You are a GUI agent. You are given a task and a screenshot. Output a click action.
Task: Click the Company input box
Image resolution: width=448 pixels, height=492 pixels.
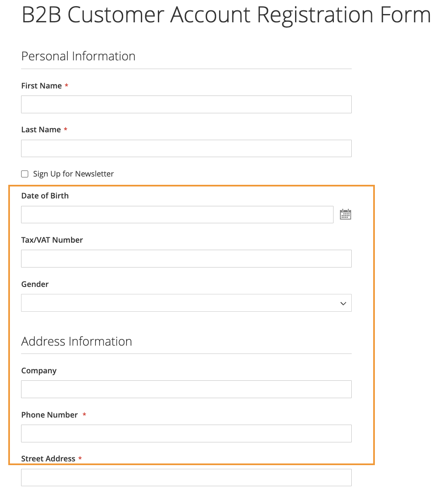(186, 389)
